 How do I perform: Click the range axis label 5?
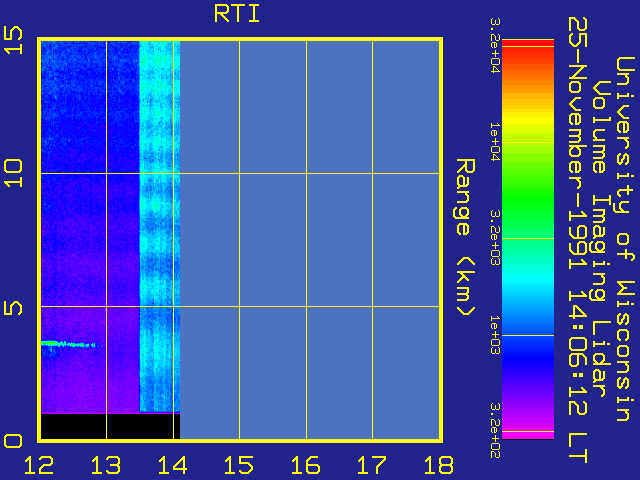[x=13, y=307]
